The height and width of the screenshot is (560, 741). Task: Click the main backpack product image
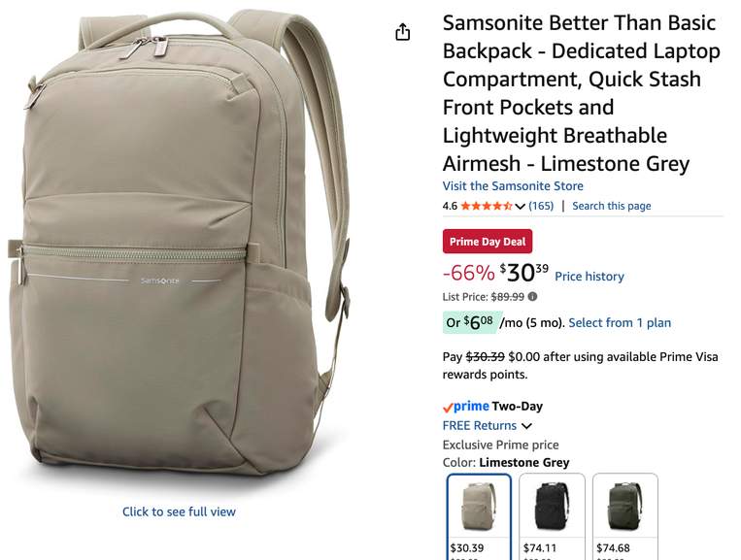click(180, 246)
